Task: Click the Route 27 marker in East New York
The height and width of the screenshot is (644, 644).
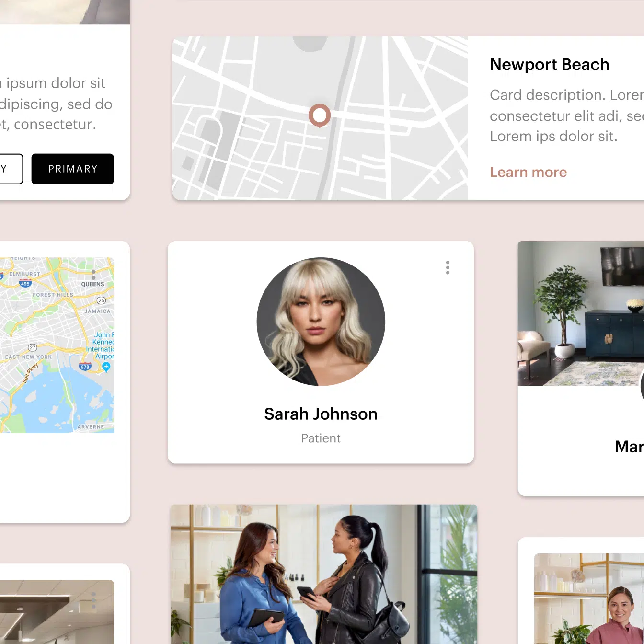Action: tap(32, 347)
